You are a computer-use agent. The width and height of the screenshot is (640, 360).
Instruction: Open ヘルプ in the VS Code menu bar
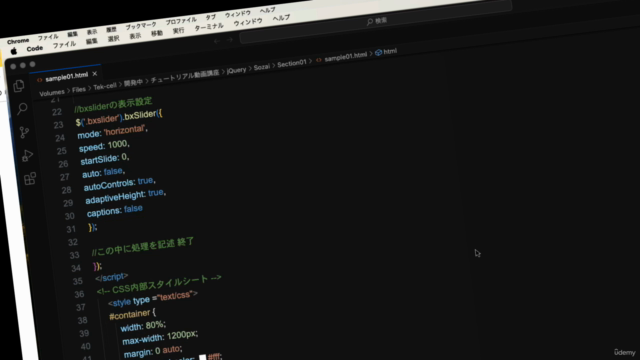tap(281, 18)
